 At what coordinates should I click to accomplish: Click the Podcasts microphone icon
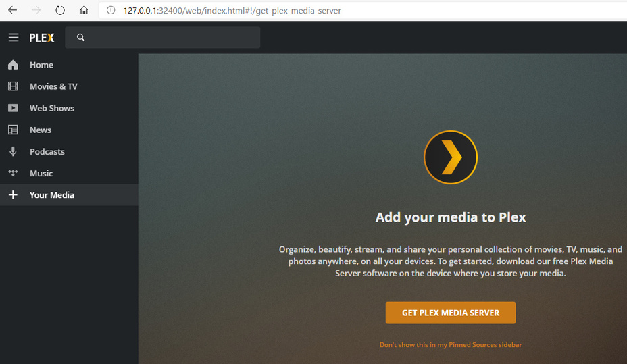point(14,151)
